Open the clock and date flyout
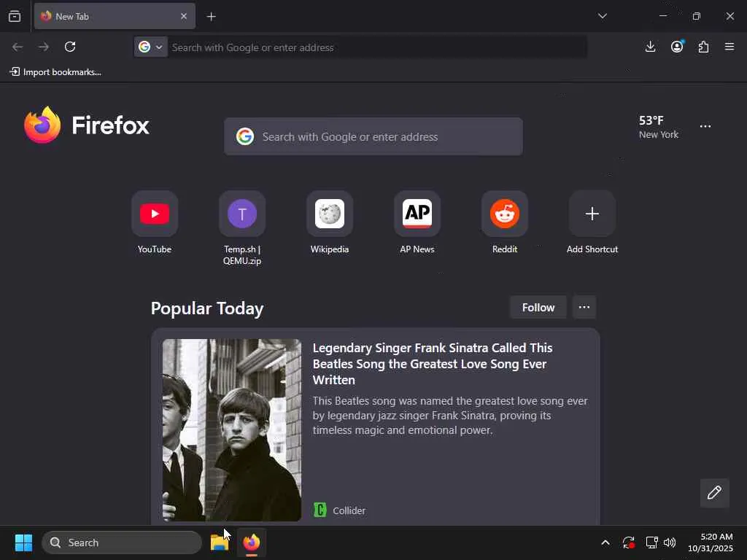The width and height of the screenshot is (747, 560). coord(711,542)
